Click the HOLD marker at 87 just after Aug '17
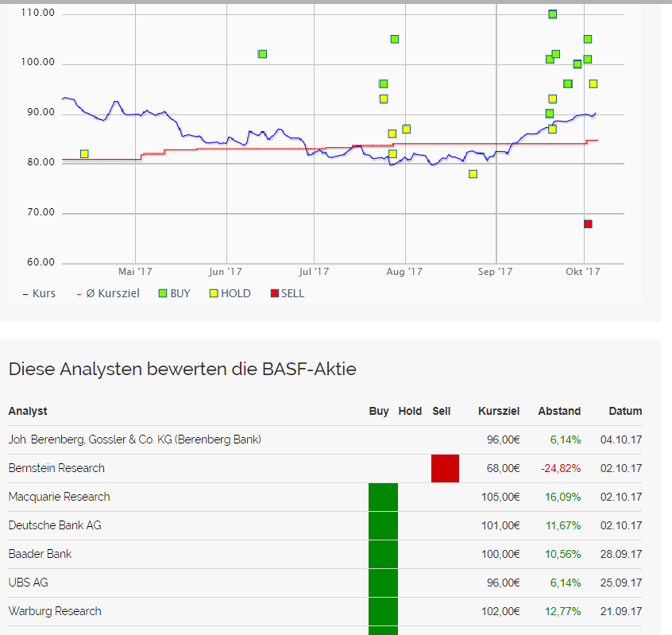This screenshot has width=672, height=635. 406,129
